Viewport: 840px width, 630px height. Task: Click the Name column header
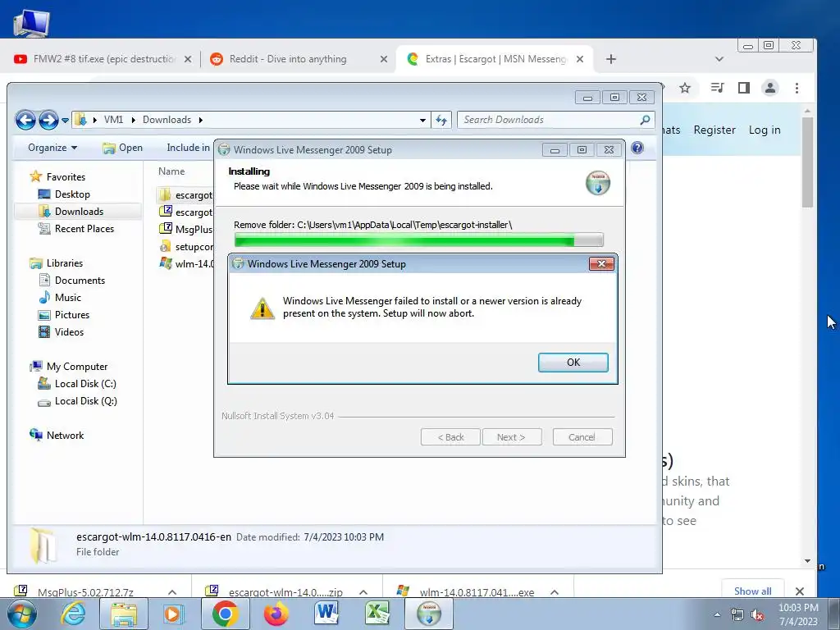pos(171,171)
